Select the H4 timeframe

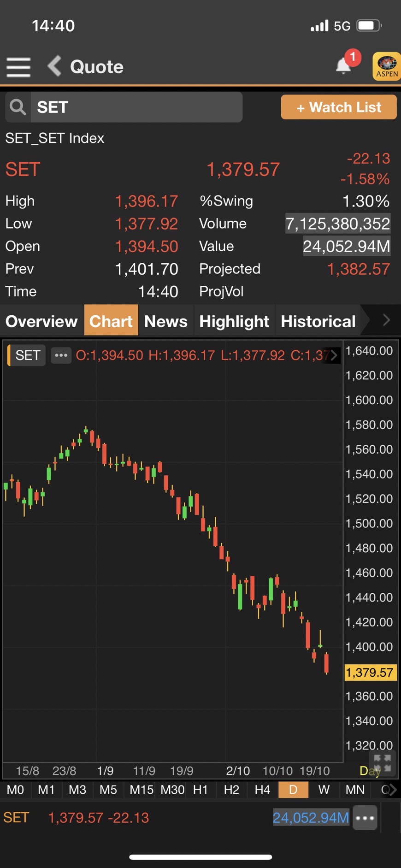click(262, 790)
